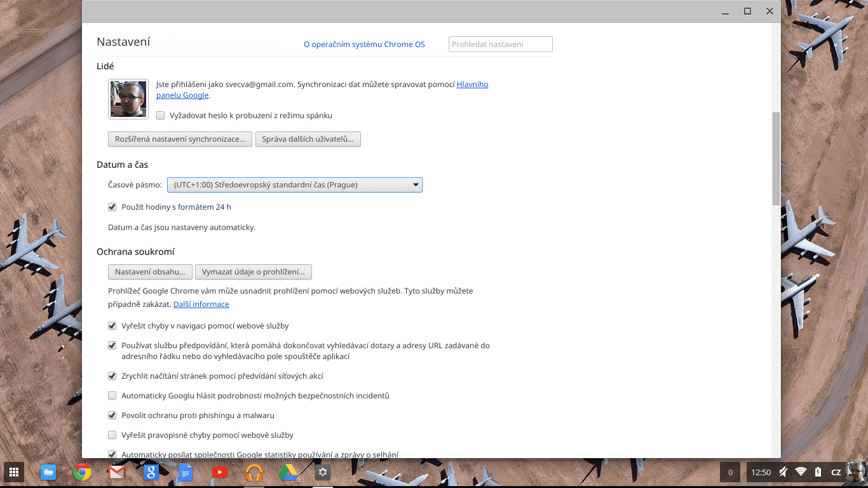Click the CZ keyboard layout indicator

pyautogui.click(x=836, y=472)
